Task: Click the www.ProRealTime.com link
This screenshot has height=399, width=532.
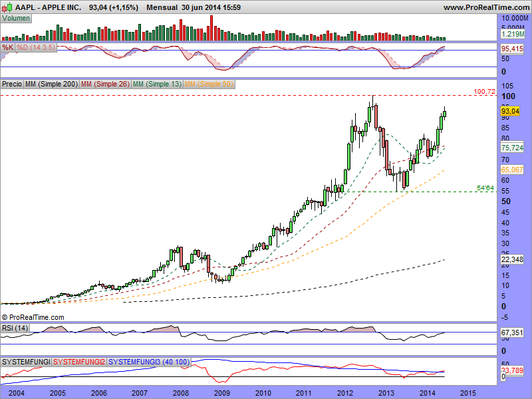Action: [x=486, y=7]
